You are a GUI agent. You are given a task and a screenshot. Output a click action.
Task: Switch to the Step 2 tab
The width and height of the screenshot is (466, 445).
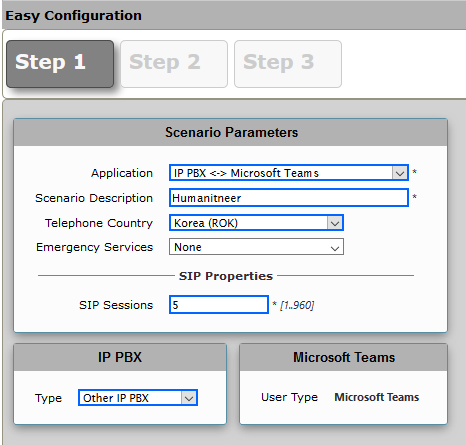174,64
